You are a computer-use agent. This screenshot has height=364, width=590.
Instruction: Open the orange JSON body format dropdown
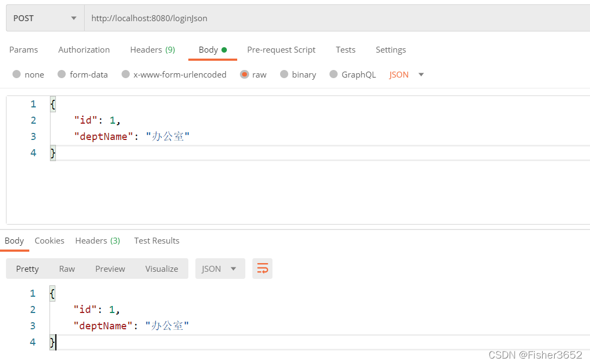407,74
